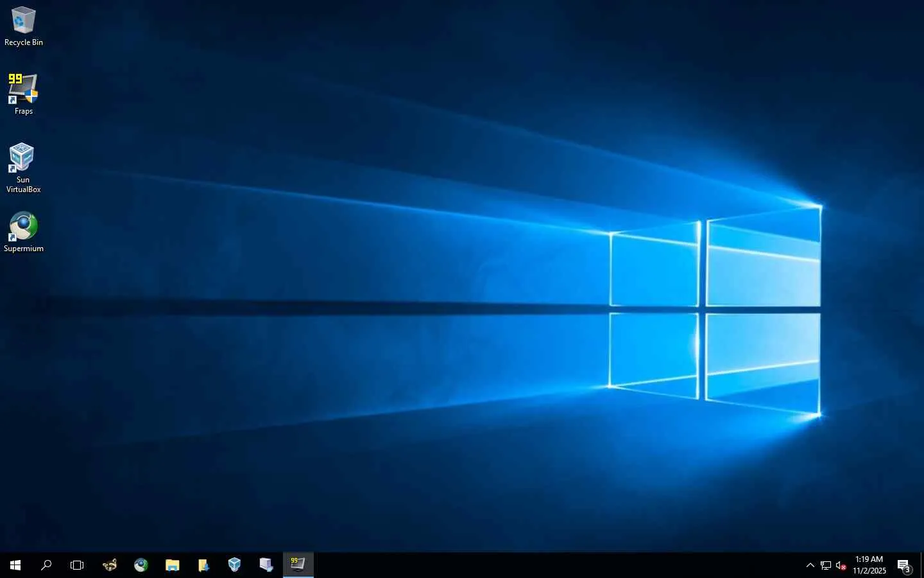Open the Action Center notifications icon
Screen dimensions: 924x578
pyautogui.click(x=904, y=565)
